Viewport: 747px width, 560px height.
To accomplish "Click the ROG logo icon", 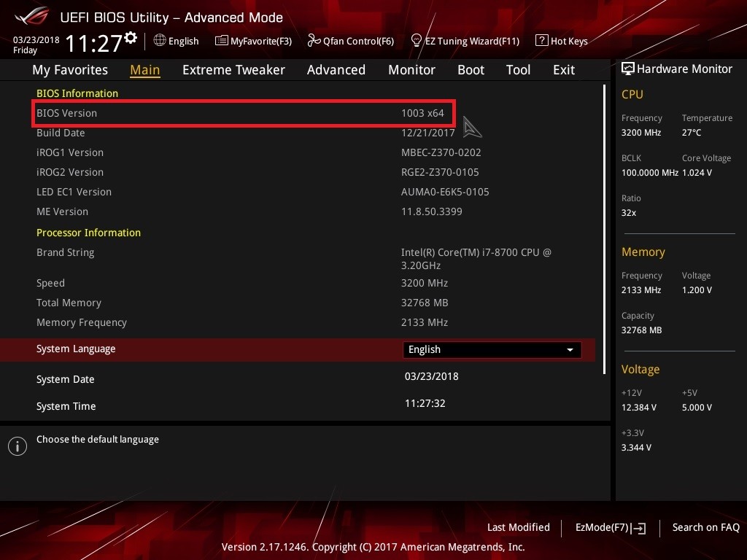I will [x=31, y=16].
